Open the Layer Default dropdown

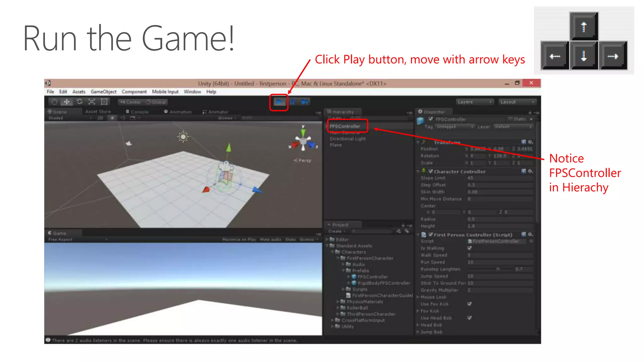coord(513,126)
